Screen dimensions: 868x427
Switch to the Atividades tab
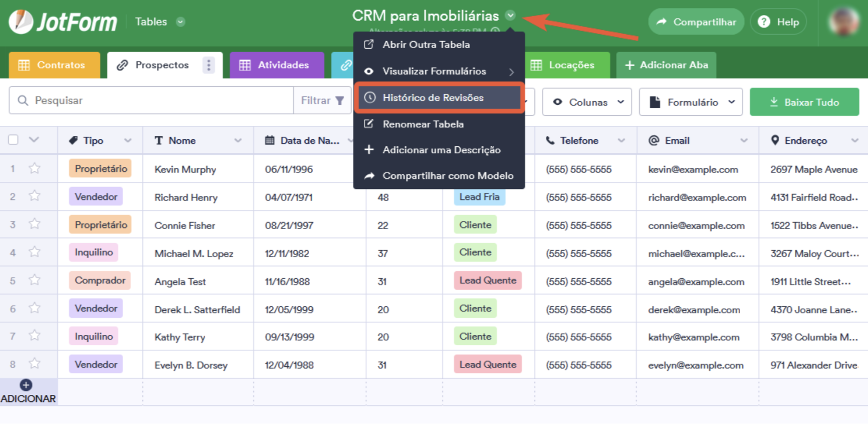[x=277, y=65]
